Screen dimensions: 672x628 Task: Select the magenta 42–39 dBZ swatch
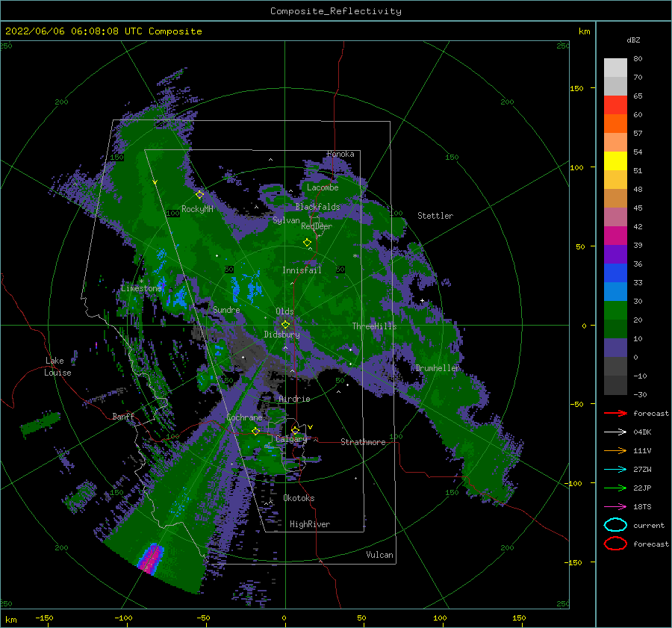615,236
